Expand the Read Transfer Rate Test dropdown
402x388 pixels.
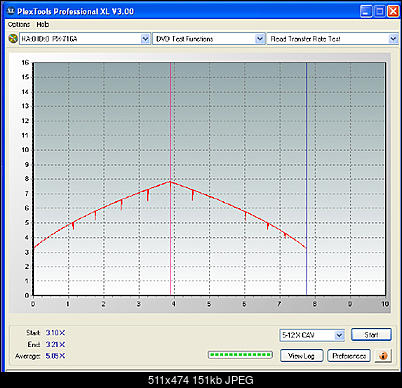393,39
